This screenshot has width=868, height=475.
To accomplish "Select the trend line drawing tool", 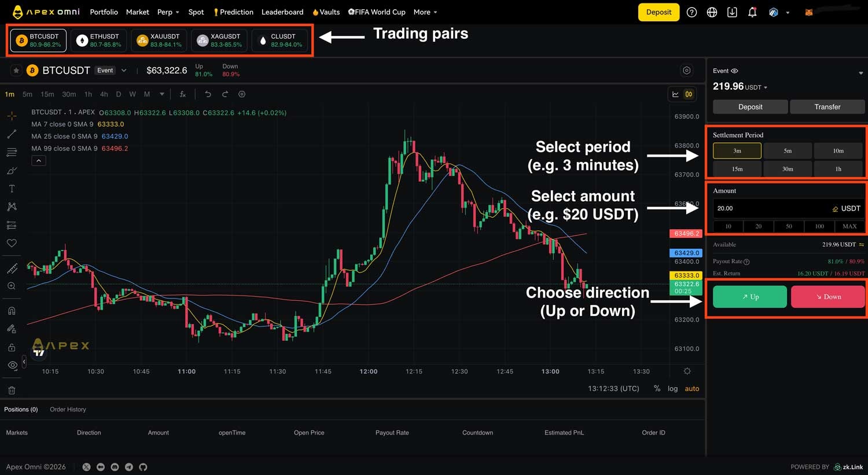I will 12,134.
